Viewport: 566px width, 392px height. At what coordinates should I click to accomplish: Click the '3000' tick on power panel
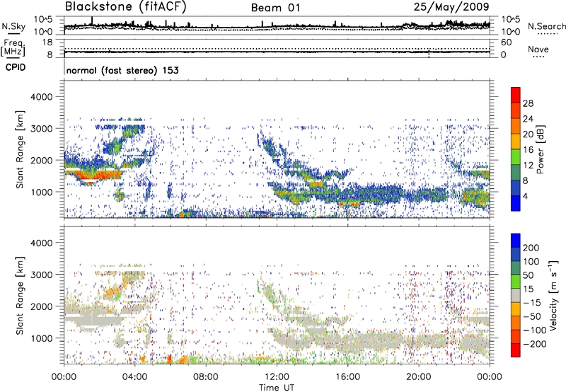coord(42,129)
